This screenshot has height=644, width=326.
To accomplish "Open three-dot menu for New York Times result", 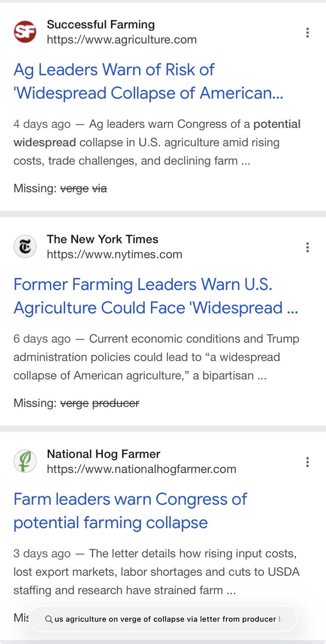I will [x=308, y=247].
